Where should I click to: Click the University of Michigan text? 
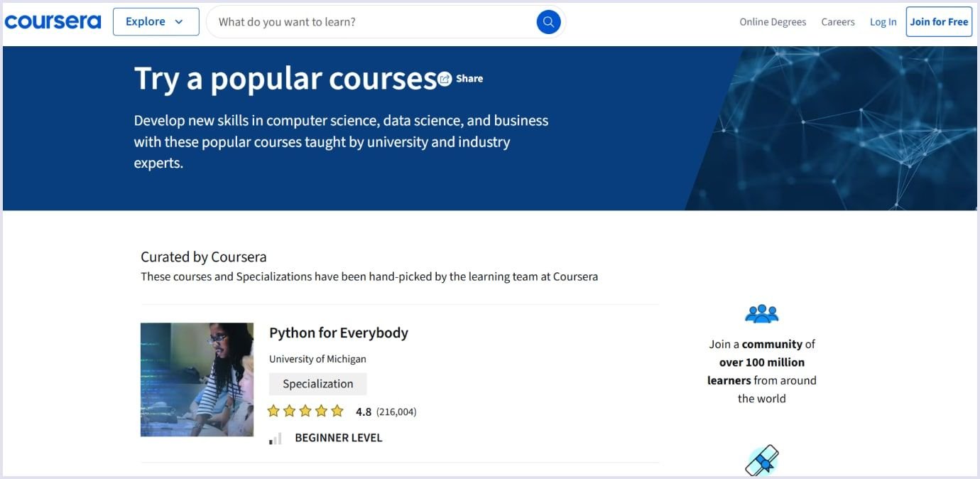click(317, 359)
